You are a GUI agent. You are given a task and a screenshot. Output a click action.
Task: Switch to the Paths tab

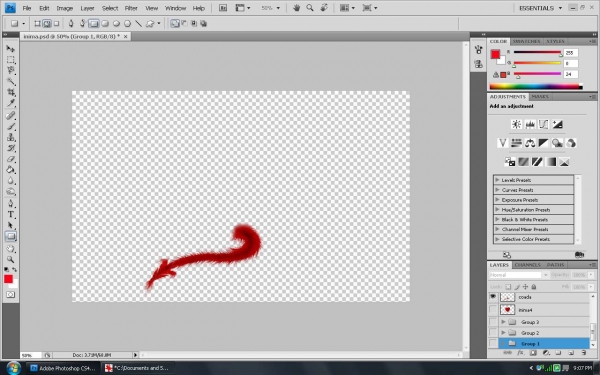tap(555, 265)
